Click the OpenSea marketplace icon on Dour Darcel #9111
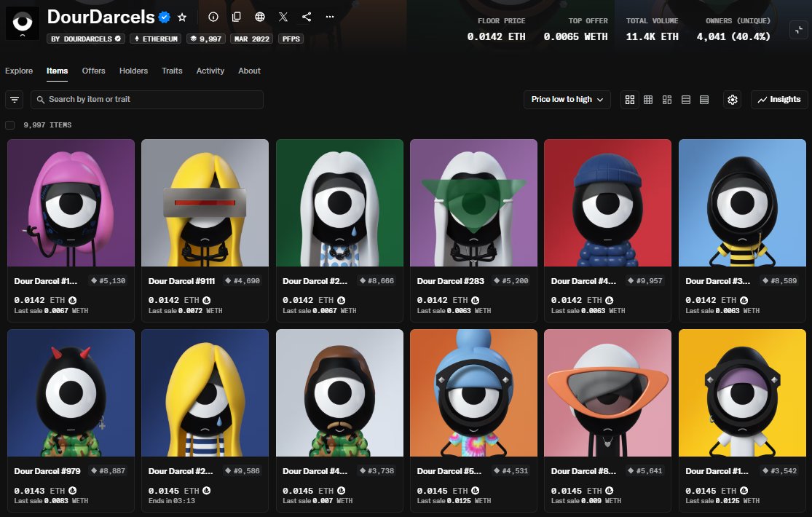Viewport: 812px width, 517px height. (207, 300)
